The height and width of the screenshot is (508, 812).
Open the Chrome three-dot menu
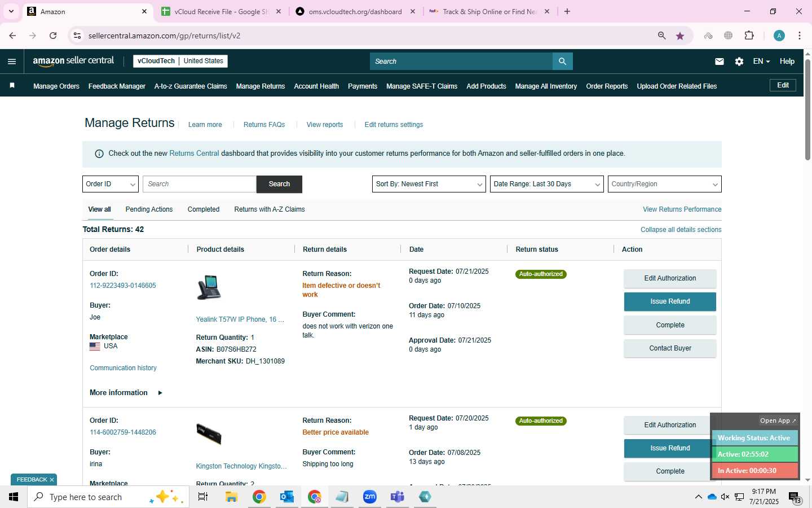[800, 36]
